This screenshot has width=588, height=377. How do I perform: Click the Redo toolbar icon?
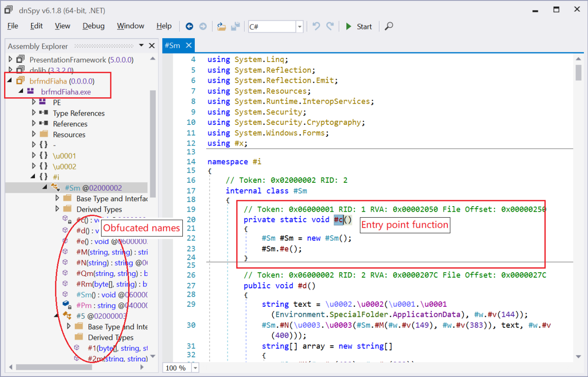click(330, 27)
